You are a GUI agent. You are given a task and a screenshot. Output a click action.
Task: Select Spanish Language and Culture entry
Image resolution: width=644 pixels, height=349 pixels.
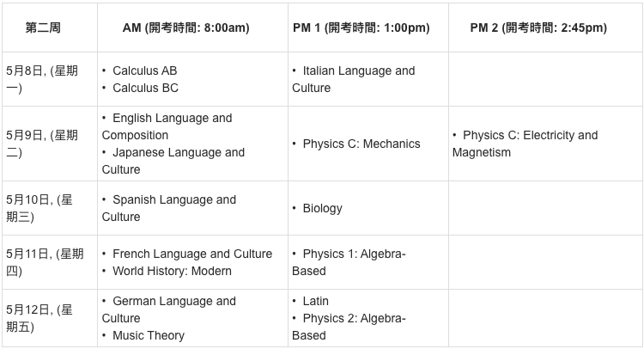(x=169, y=208)
